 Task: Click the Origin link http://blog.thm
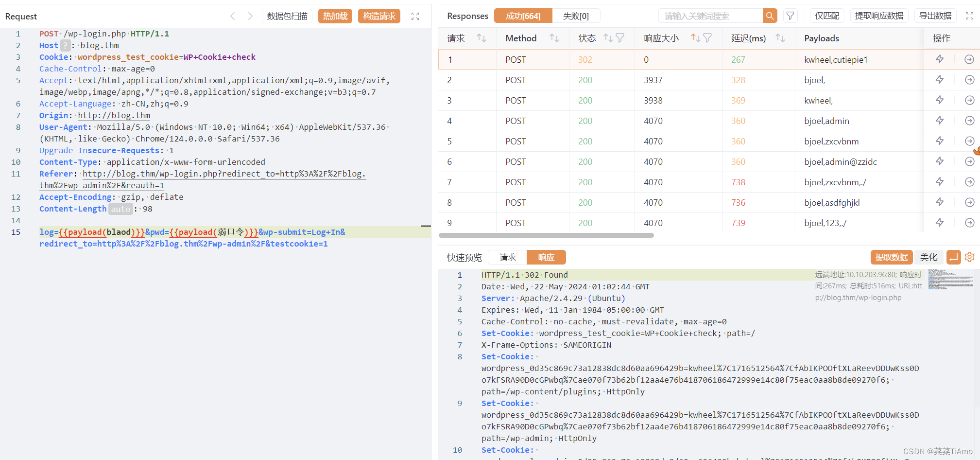[114, 115]
